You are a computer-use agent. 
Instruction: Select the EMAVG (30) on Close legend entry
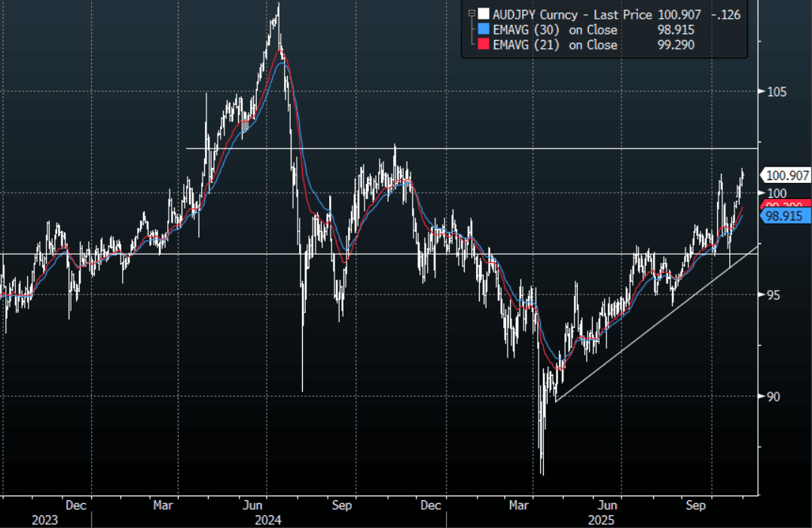554,29
